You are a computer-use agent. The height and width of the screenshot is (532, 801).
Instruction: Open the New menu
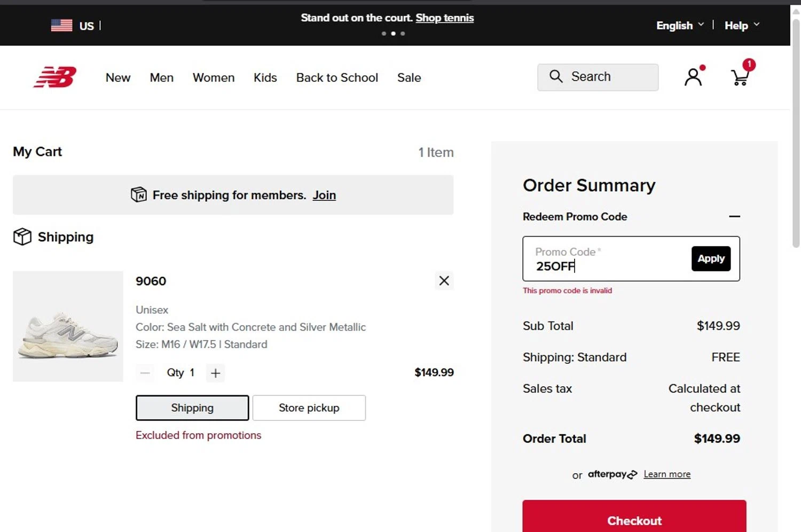pos(118,77)
